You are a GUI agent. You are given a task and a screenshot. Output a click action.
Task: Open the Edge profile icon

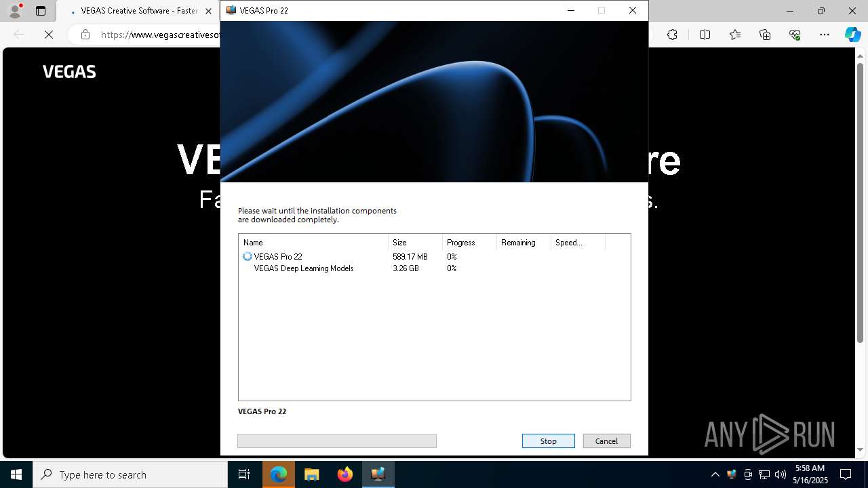[14, 11]
